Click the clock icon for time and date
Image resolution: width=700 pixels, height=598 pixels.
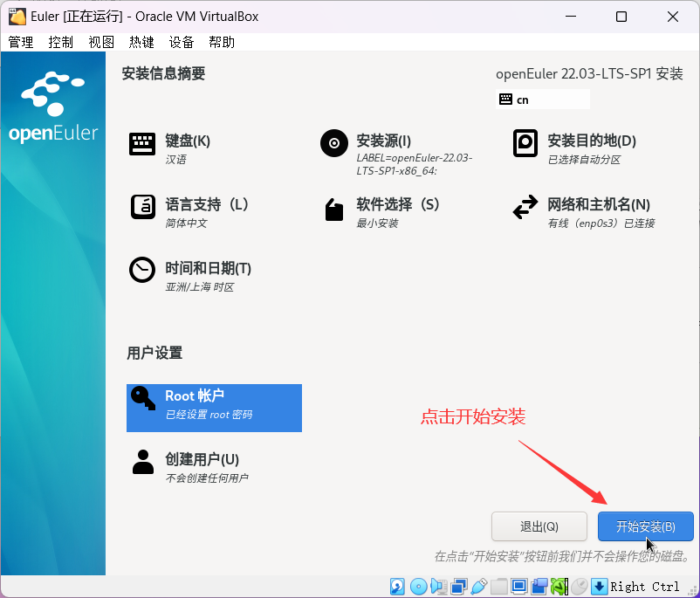142,270
